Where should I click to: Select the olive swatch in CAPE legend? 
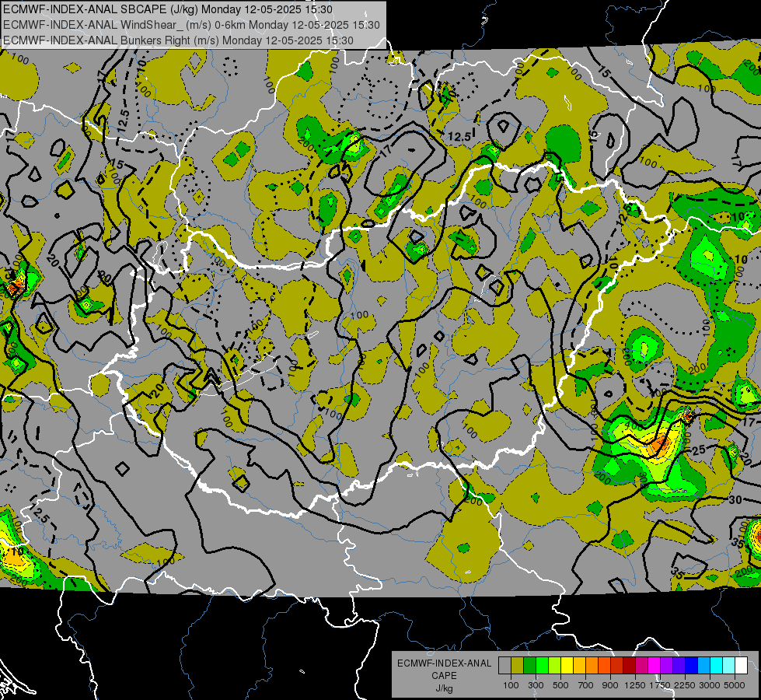pyautogui.click(x=517, y=666)
